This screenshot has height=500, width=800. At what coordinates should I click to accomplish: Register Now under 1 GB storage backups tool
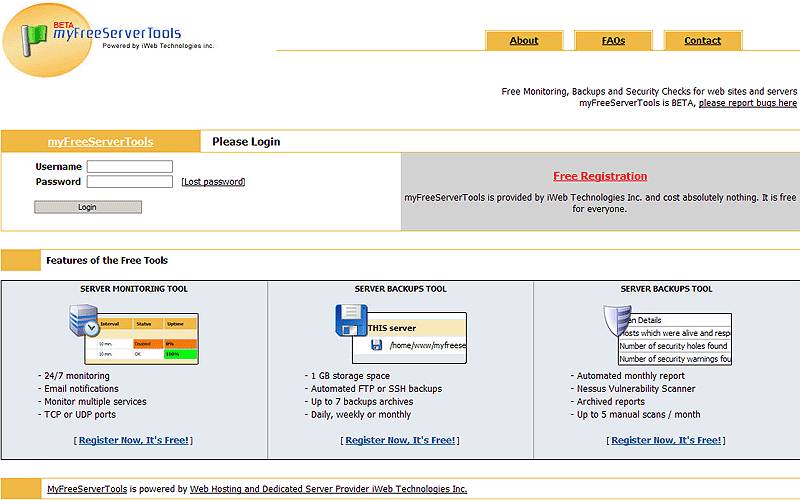tap(400, 440)
